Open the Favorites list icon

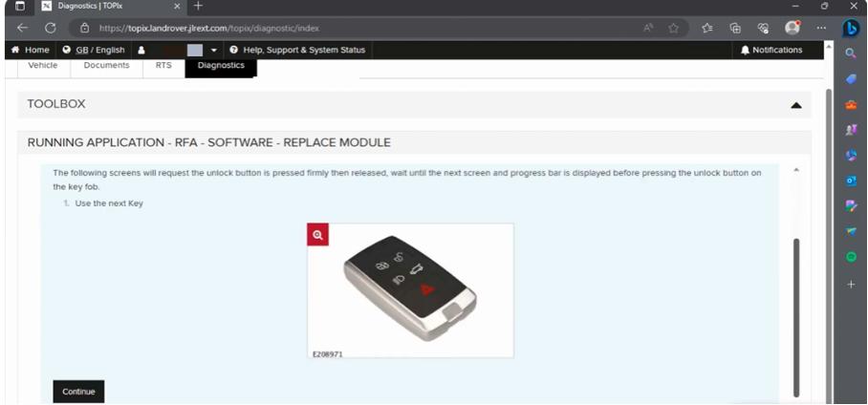pyautogui.click(x=706, y=28)
